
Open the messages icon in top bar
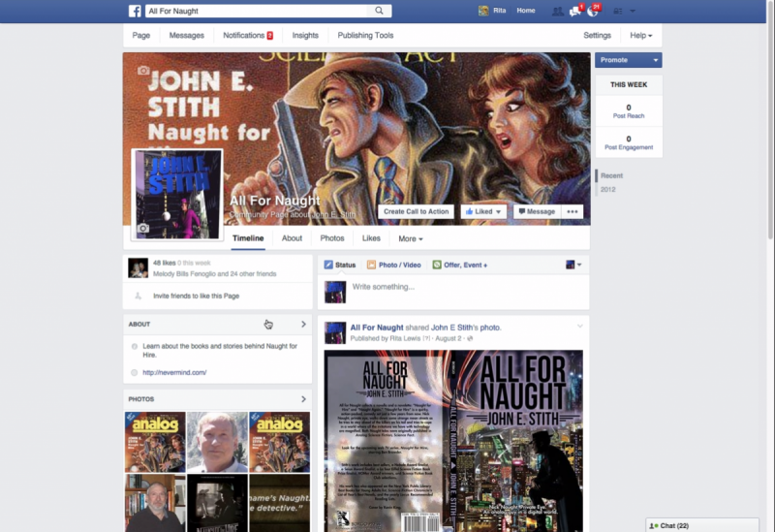pos(575,11)
